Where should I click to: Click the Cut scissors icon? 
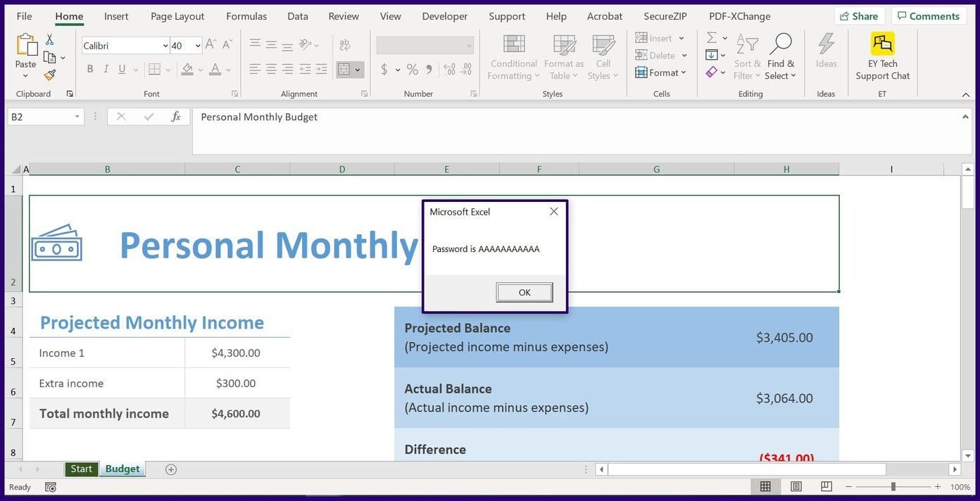(x=49, y=39)
